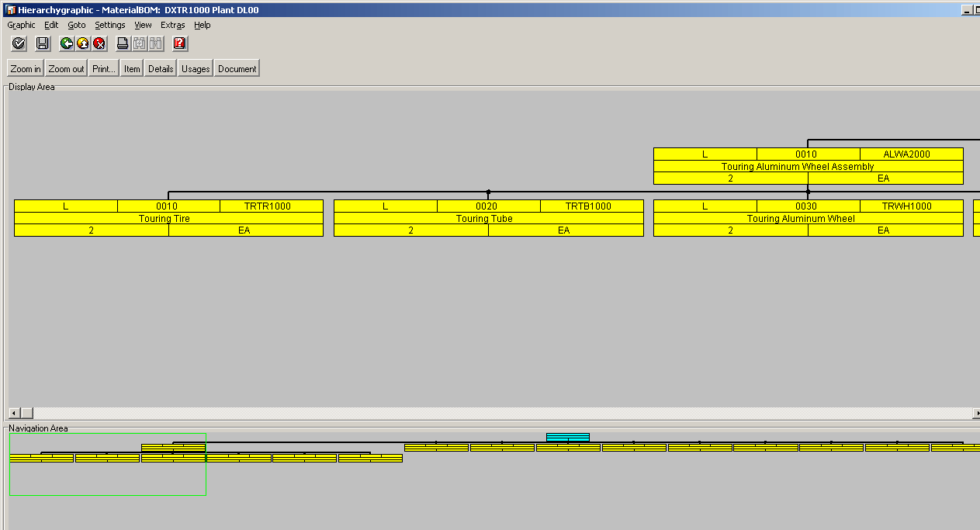
Task: Click the red Help question mark icon
Action: pos(180,43)
